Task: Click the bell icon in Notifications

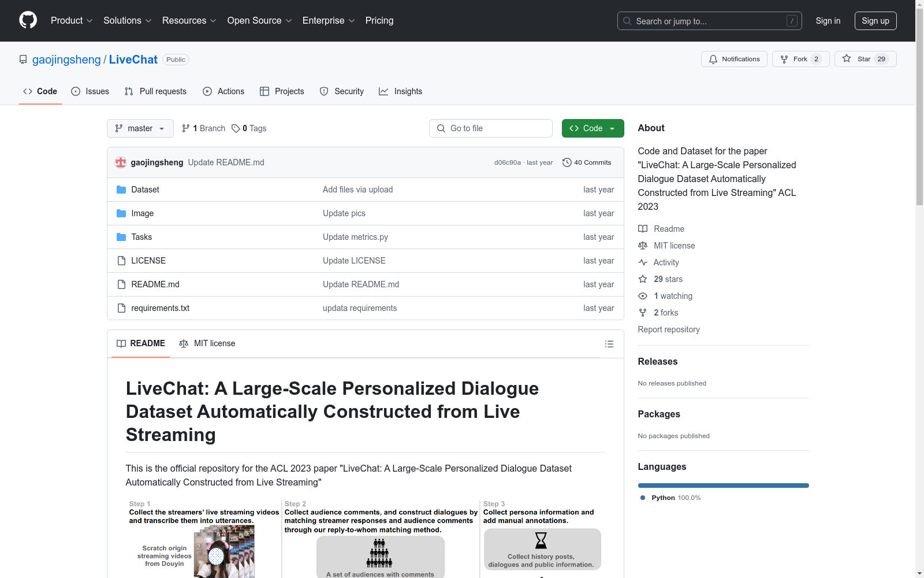Action: click(x=713, y=59)
